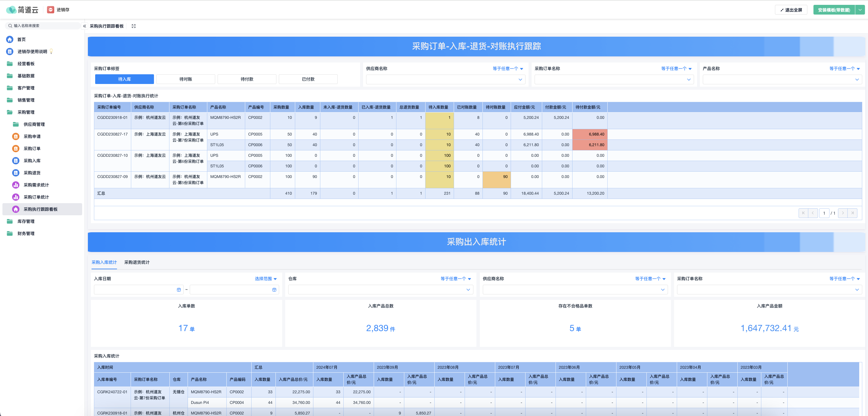Switch on the 已付款 filter
The width and height of the screenshot is (868, 416).
(x=308, y=79)
